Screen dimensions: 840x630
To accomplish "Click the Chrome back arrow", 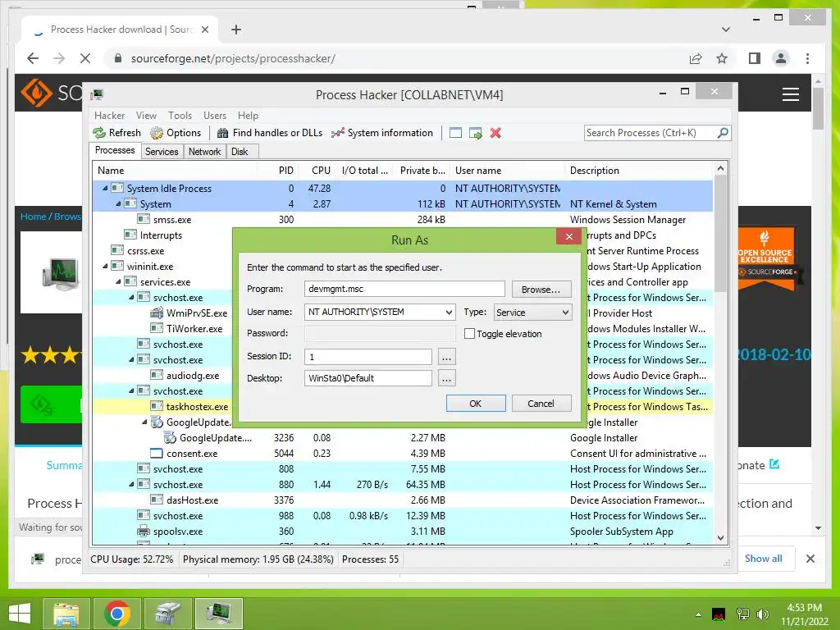I will click(x=33, y=58).
